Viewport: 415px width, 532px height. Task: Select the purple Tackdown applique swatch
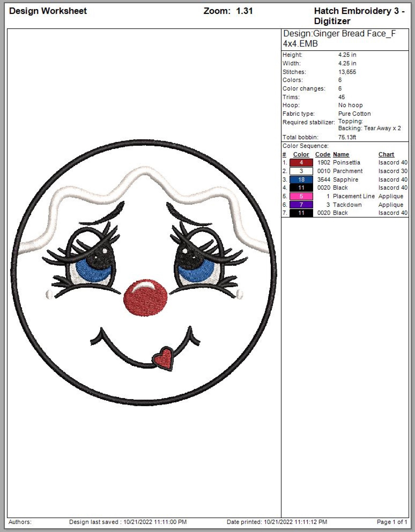tap(301, 205)
